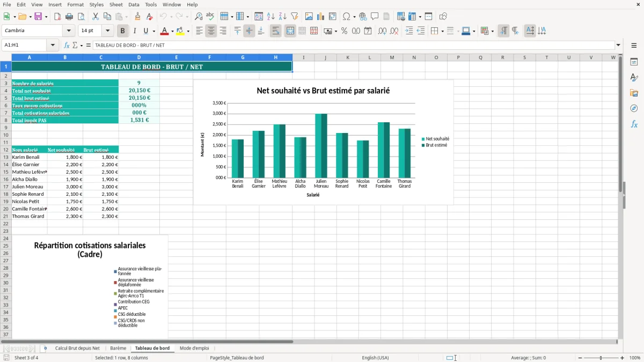Insert a comment icon
Viewport: 644px width, 362px height.
pos(375,17)
